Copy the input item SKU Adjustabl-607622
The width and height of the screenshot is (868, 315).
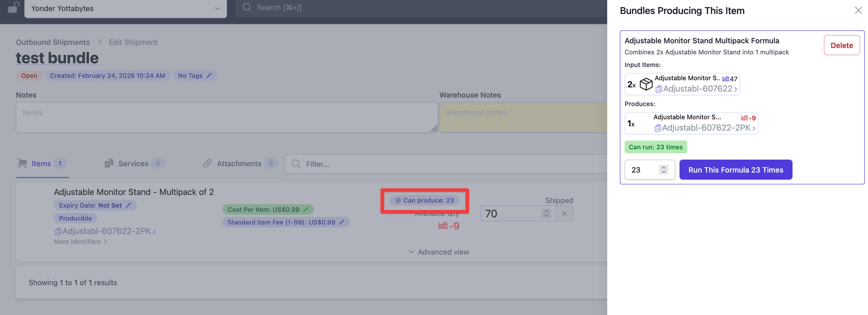click(x=658, y=89)
